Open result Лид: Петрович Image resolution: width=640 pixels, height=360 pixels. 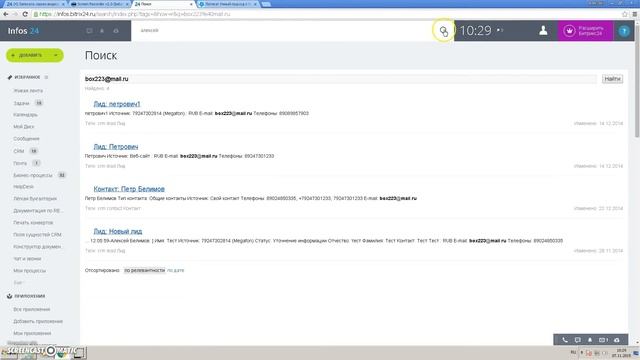click(x=116, y=147)
